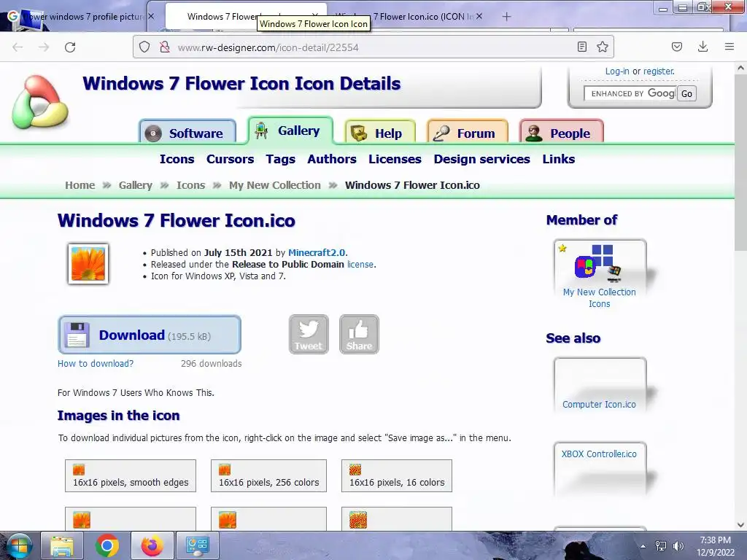Open the How to download? link
Viewport: 747px width, 560px height.
click(x=96, y=363)
